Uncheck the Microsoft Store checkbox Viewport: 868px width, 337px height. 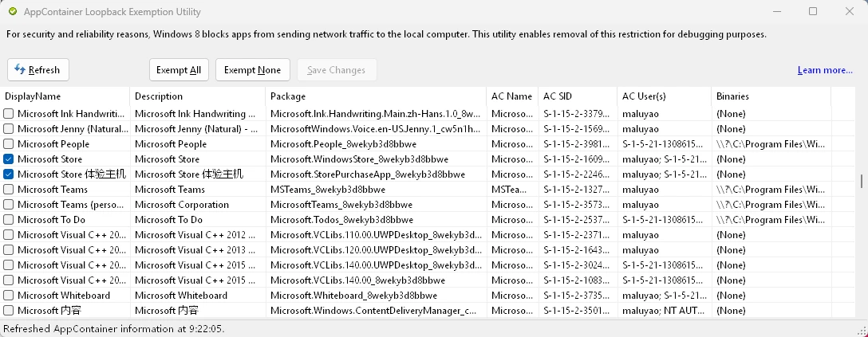(8, 159)
